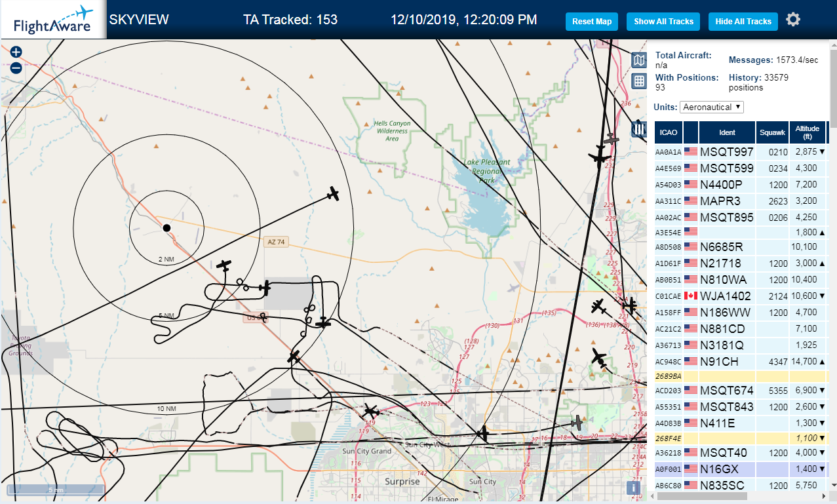Select the gray aircraft near route marker 20

click(x=576, y=423)
